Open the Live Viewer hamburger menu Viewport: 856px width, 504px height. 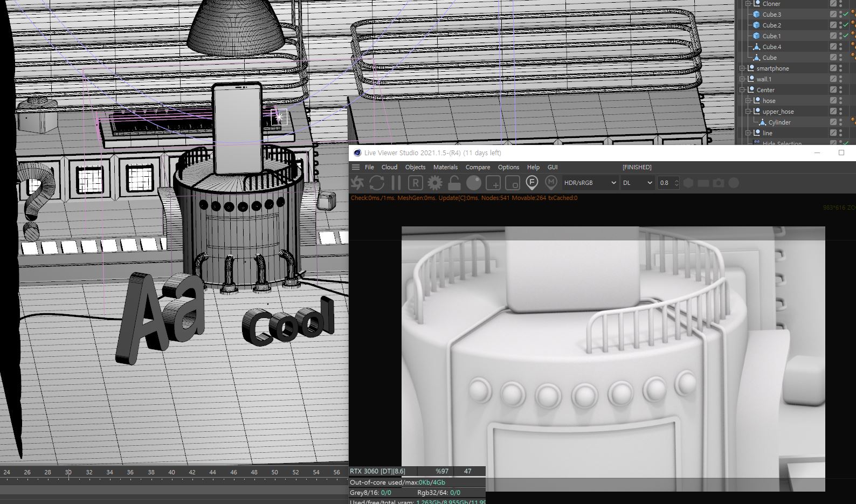pyautogui.click(x=356, y=167)
